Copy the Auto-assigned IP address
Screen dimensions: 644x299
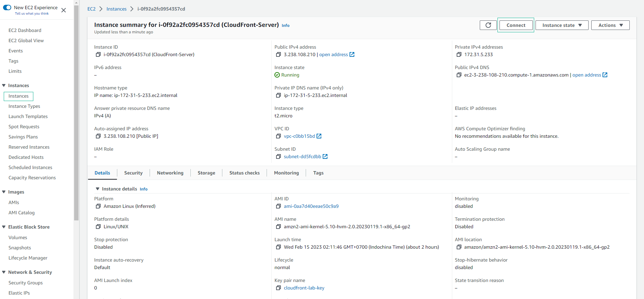click(x=98, y=136)
